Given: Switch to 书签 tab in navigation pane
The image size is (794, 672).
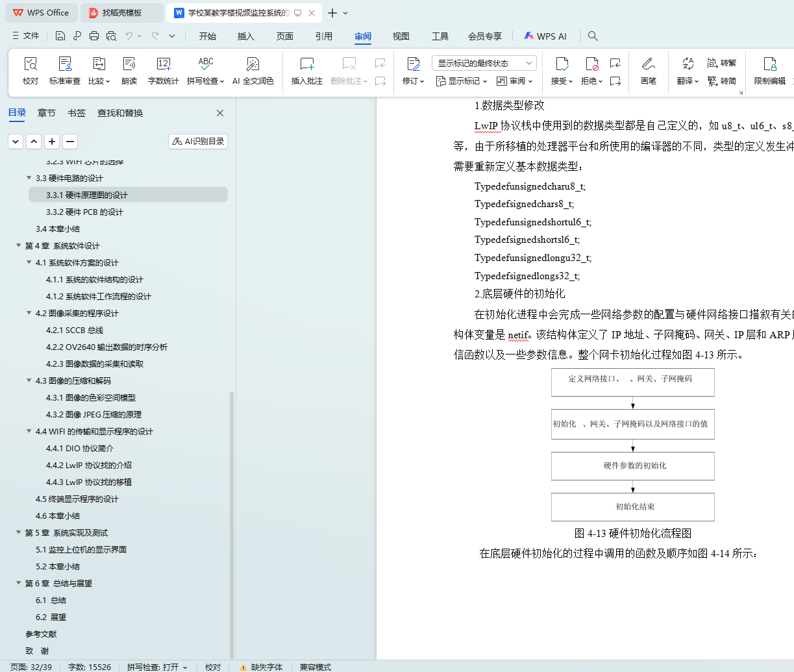Looking at the screenshot, I should click(x=77, y=113).
